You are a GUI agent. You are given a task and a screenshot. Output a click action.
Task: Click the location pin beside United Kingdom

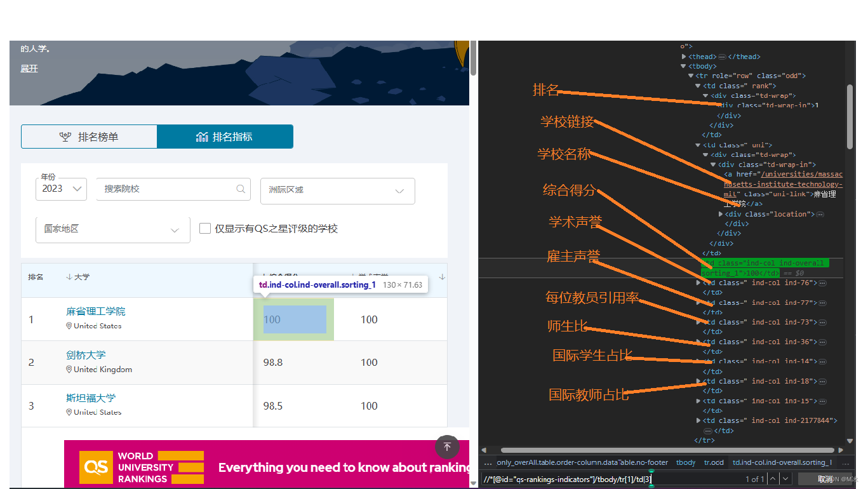click(x=69, y=369)
